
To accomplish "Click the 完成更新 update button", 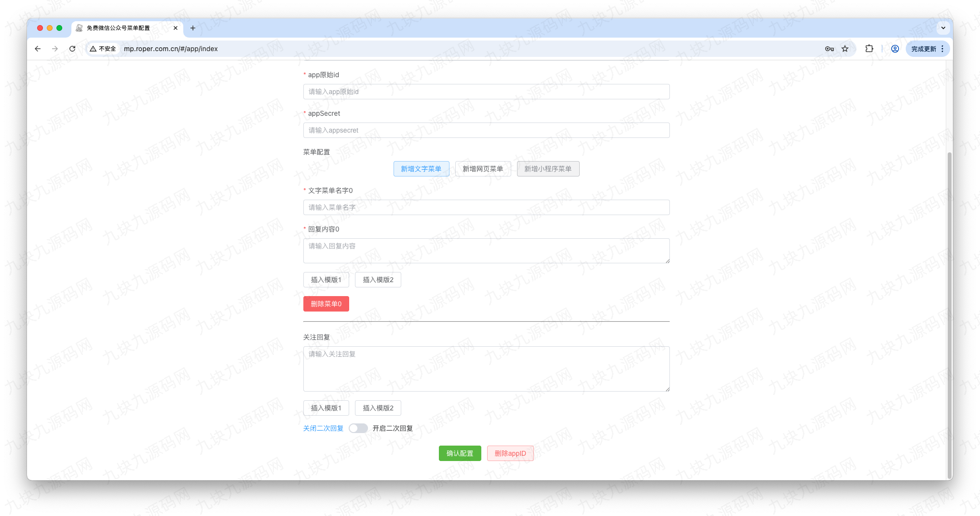I will pyautogui.click(x=927, y=49).
